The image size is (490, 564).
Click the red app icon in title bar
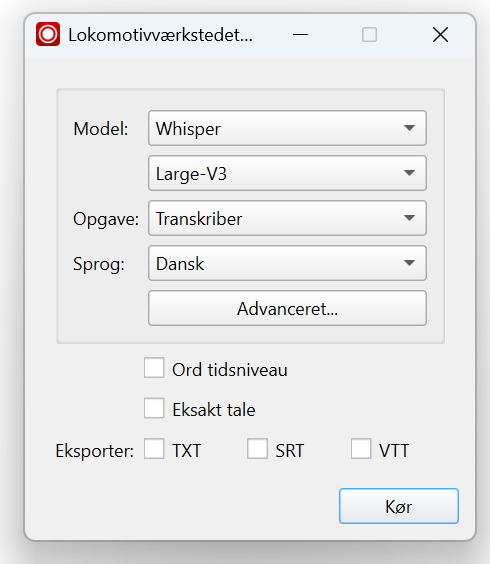(x=48, y=34)
